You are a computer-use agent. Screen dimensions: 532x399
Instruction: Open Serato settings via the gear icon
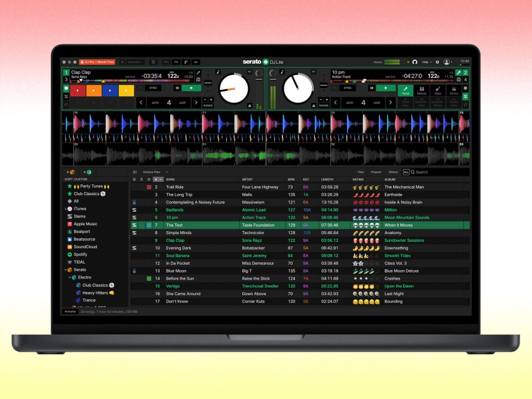click(437, 62)
